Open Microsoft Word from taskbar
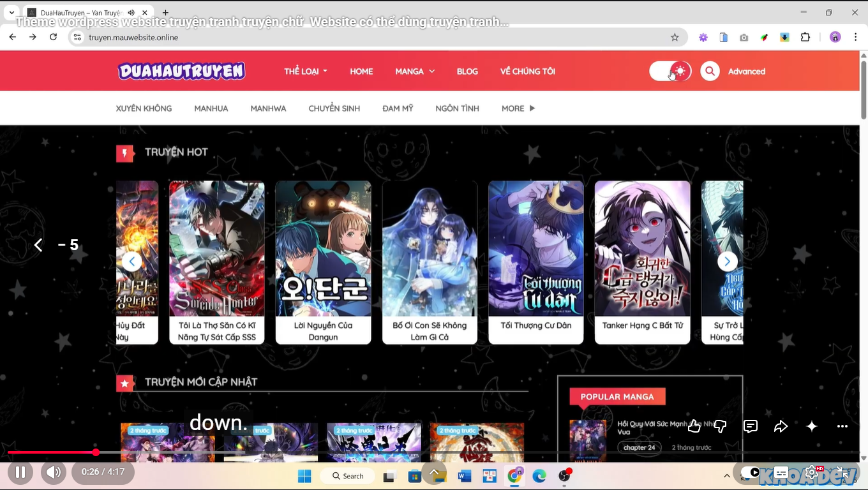868x490 pixels. [465, 476]
